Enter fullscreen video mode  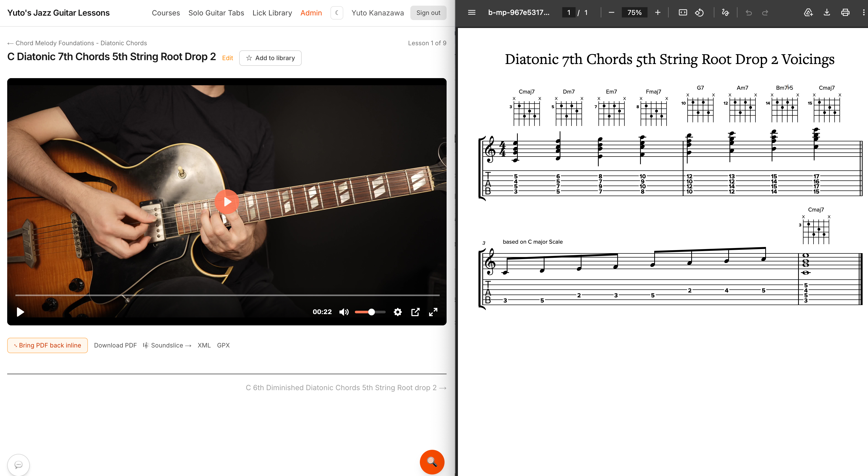pos(433,312)
